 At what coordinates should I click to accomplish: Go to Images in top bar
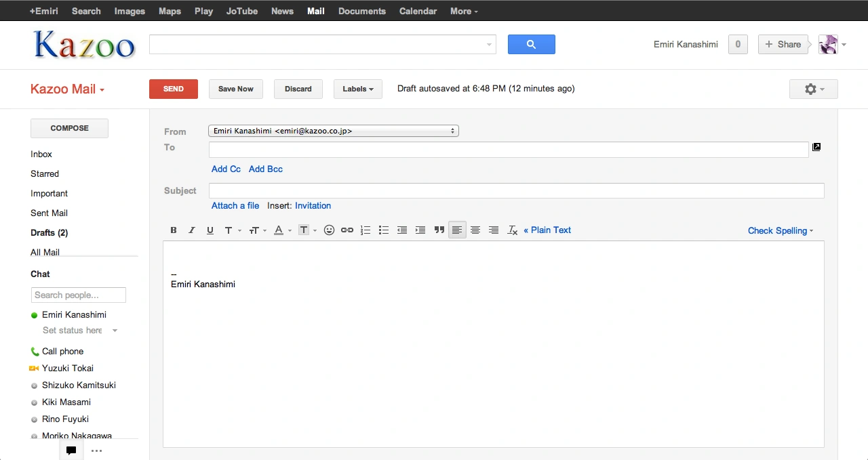[x=130, y=11]
